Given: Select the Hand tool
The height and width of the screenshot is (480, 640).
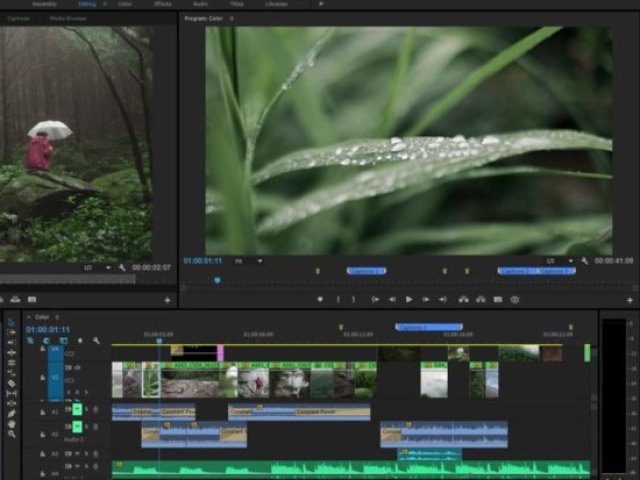Looking at the screenshot, I should click(x=11, y=424).
